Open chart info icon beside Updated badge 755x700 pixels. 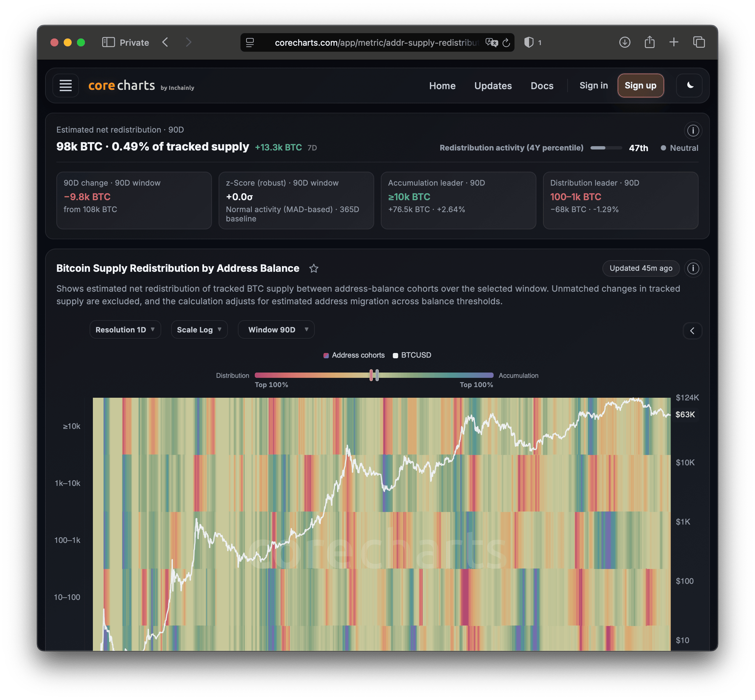click(x=693, y=268)
